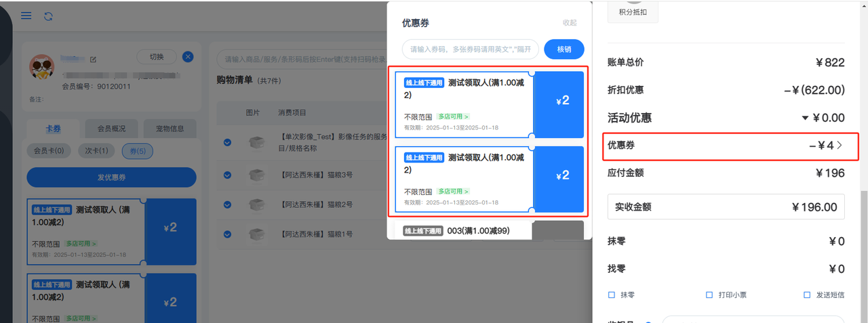The width and height of the screenshot is (868, 323).
Task: Click the edit icon next to member name
Action: pos(94,60)
